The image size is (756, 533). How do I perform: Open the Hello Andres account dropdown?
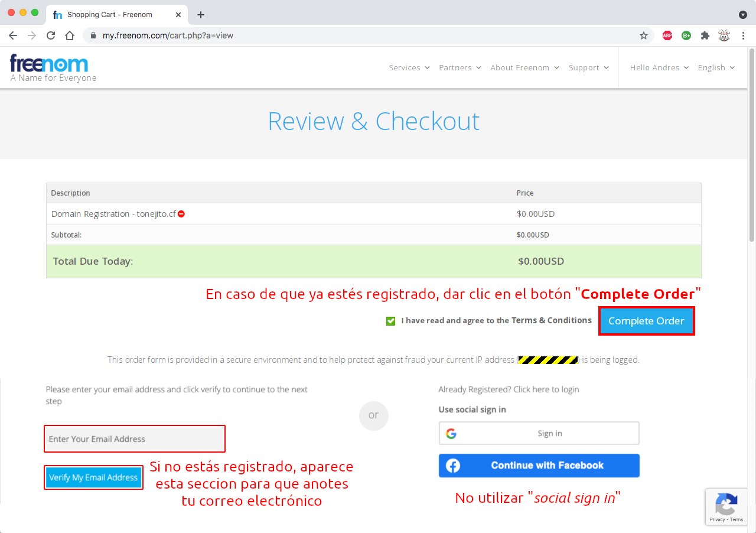click(659, 68)
